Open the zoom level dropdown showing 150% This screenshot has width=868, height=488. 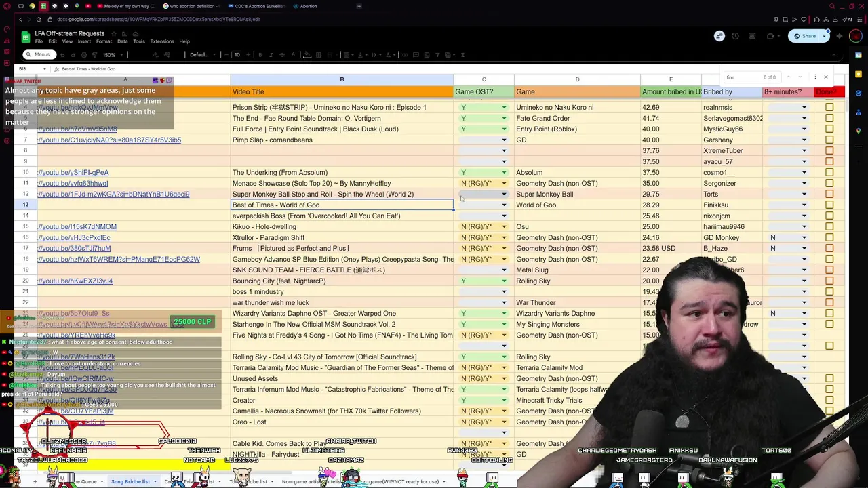coord(113,55)
